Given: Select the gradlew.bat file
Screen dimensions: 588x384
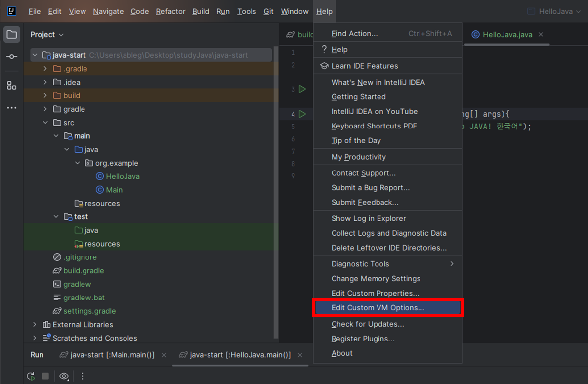Looking at the screenshot, I should [x=79, y=298].
